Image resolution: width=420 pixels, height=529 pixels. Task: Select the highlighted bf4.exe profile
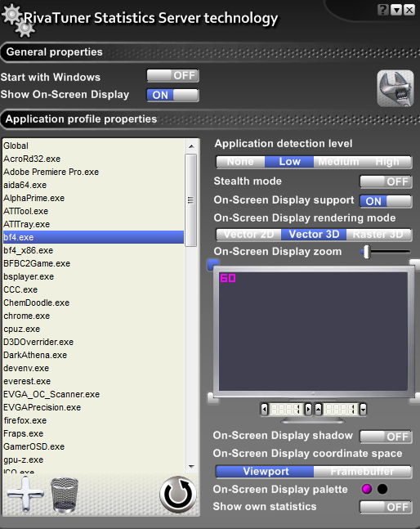pyautogui.click(x=93, y=237)
